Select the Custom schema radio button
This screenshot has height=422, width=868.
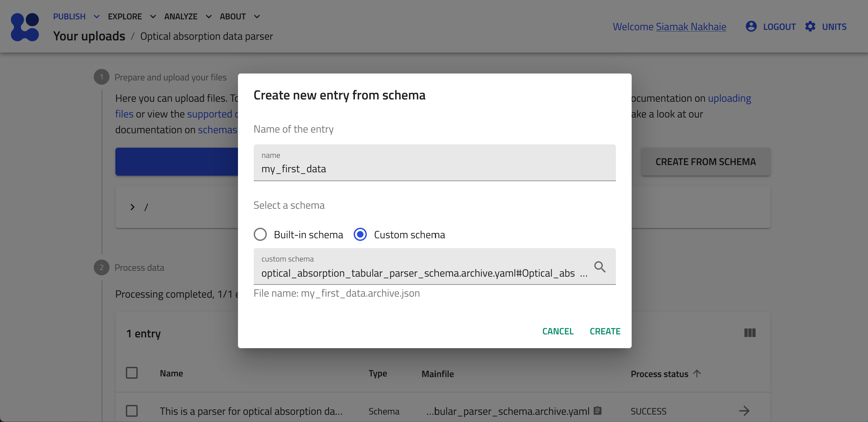click(360, 234)
